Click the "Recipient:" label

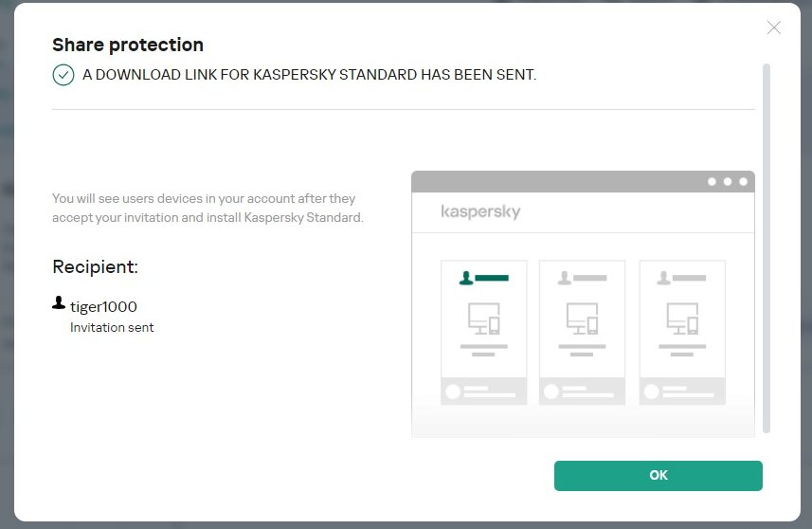(95, 266)
